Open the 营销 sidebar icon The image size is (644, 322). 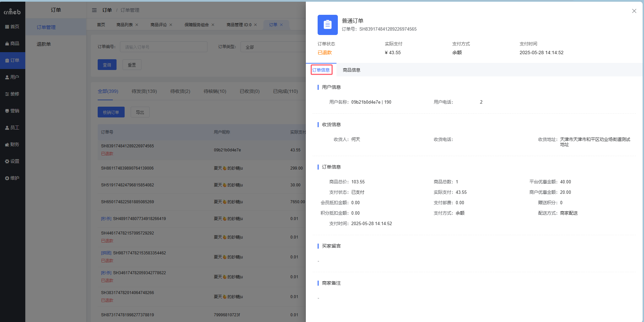click(12, 111)
